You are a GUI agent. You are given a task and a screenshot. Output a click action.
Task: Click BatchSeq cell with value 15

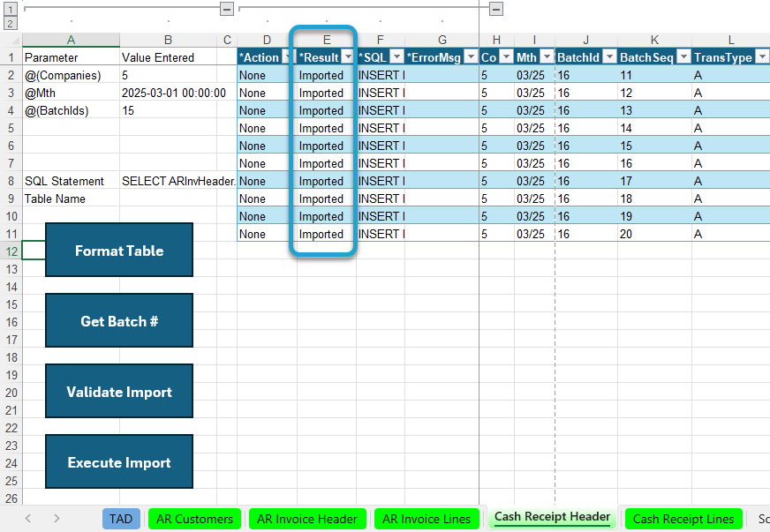pos(654,146)
